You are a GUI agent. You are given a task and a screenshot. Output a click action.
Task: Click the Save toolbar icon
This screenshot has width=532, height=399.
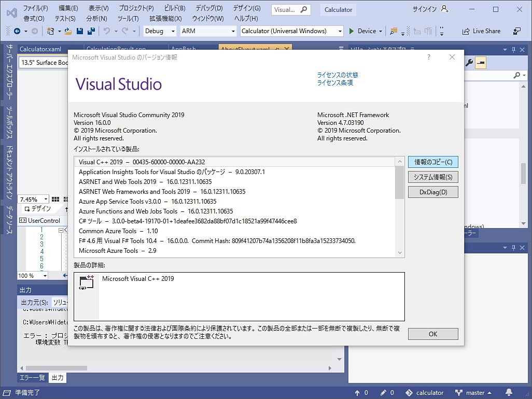tap(79, 31)
